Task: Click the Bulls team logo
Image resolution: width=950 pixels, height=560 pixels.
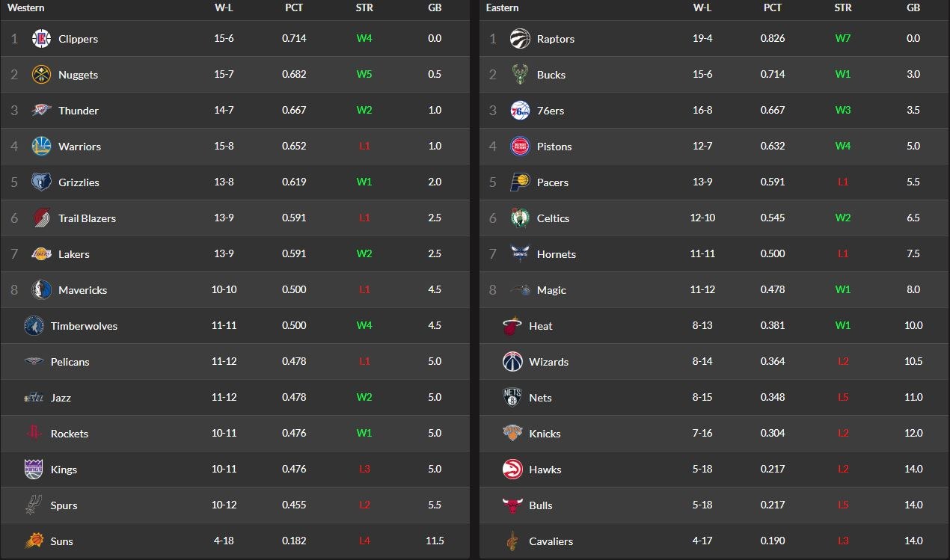Action: pos(512,505)
